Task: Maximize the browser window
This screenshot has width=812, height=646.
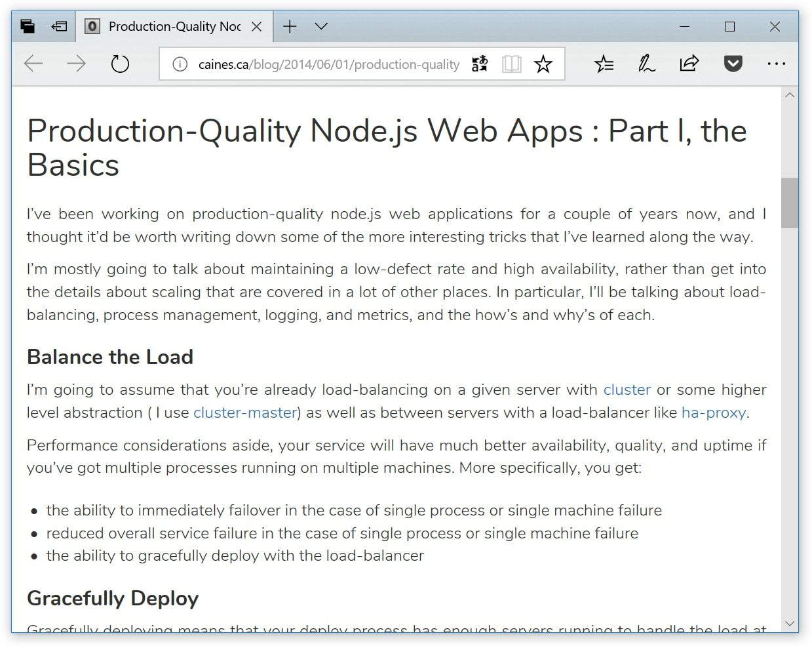Action: tap(729, 26)
